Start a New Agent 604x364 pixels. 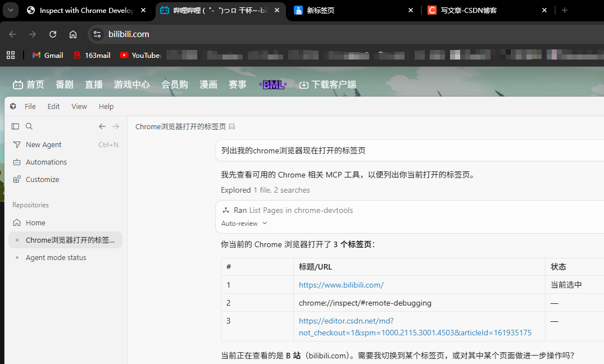(66, 145)
